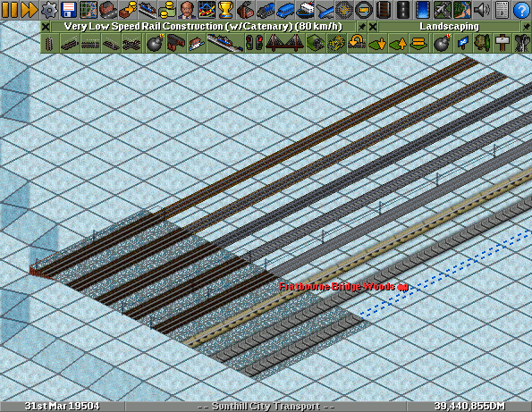The height and width of the screenshot is (412, 532).
Task: Show the list of ships
Action: pyautogui.click(x=305, y=10)
